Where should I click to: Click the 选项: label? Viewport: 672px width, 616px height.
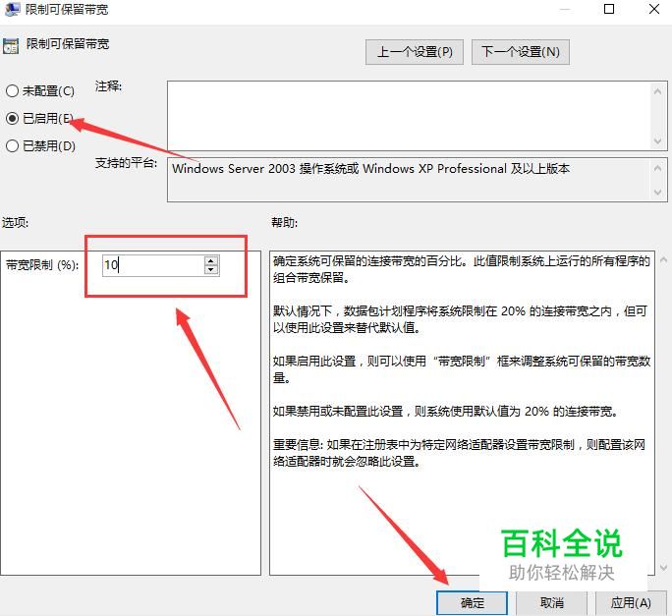point(15,222)
